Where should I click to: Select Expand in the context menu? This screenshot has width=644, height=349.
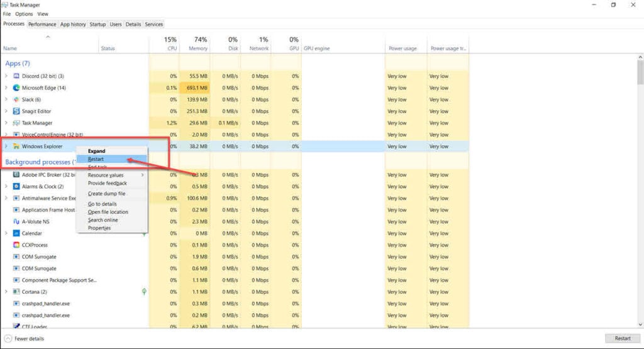click(x=112, y=151)
